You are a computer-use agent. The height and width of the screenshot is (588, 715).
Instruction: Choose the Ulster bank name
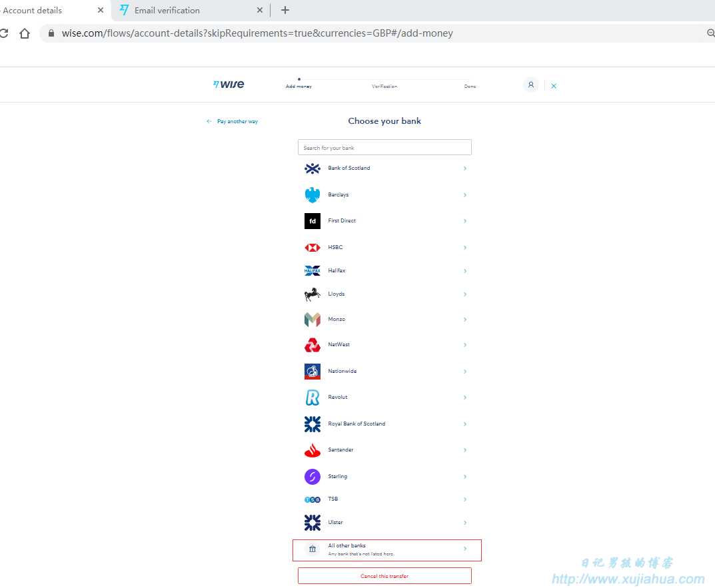tap(335, 522)
